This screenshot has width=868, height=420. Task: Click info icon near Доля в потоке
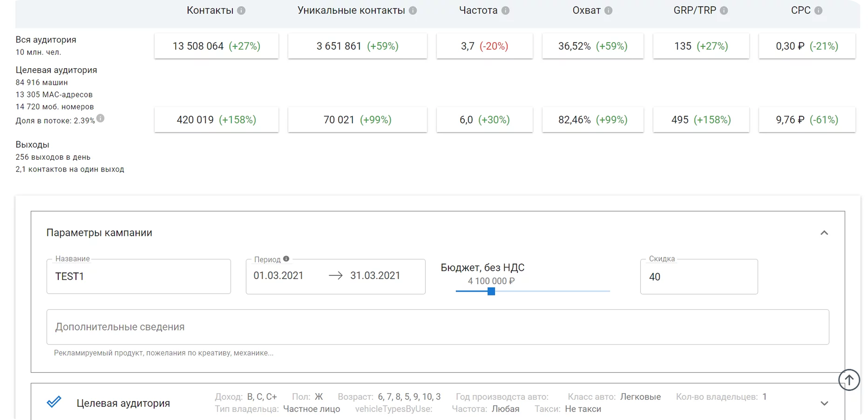[101, 118]
